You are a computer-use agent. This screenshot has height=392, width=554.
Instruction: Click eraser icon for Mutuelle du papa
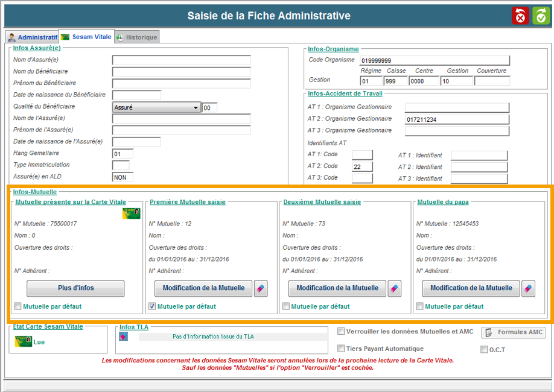pyautogui.click(x=528, y=288)
